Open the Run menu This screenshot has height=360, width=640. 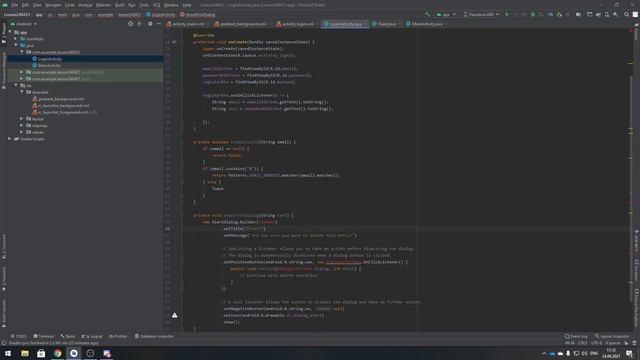pyautogui.click(x=131, y=5)
